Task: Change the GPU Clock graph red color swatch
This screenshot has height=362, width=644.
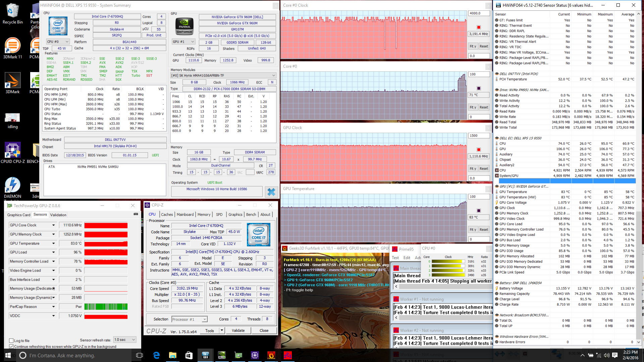Action: (x=479, y=149)
